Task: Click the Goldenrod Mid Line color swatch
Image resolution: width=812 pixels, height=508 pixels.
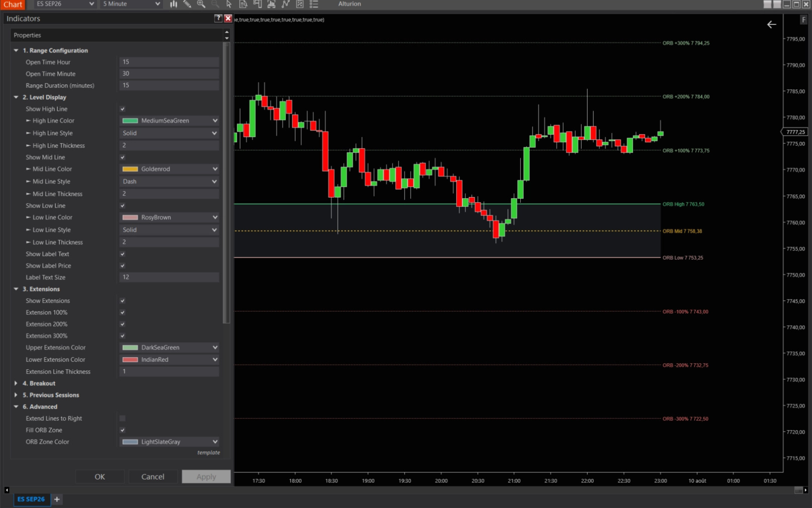Action: tap(130, 169)
